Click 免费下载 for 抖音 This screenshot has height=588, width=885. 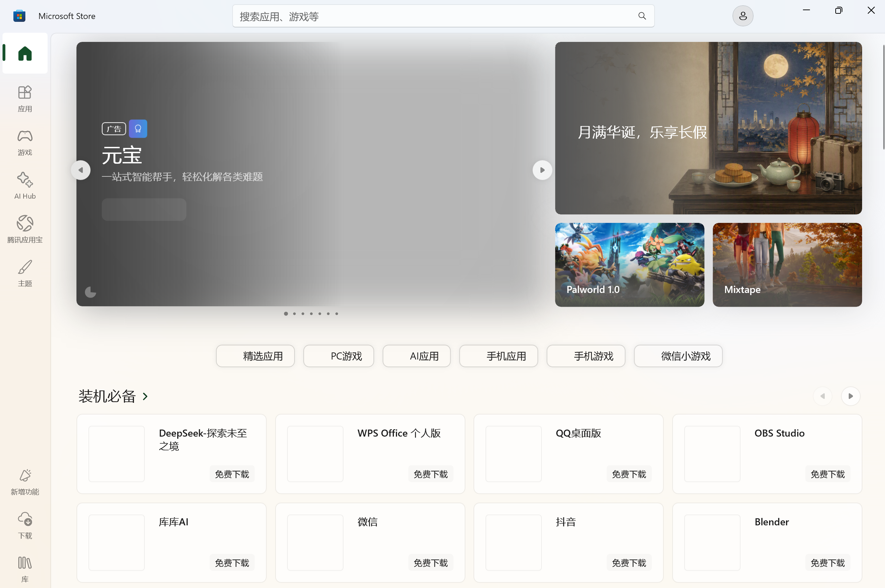(629, 563)
